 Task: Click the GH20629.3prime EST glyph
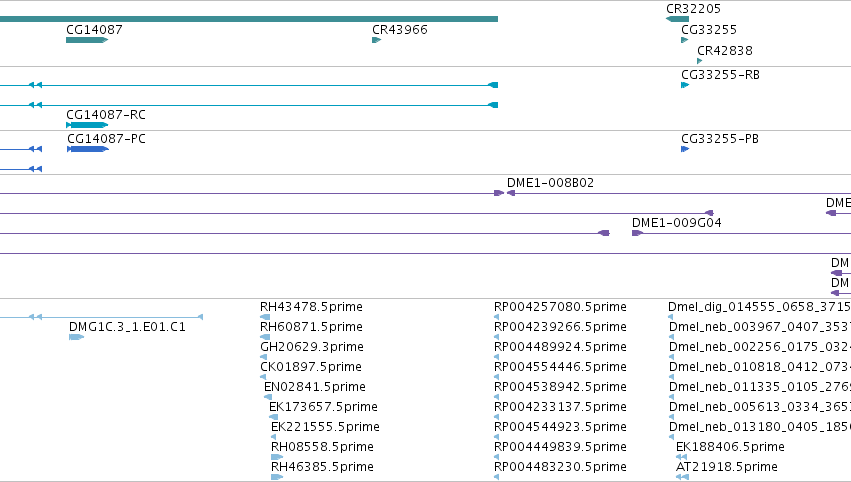tap(263, 357)
